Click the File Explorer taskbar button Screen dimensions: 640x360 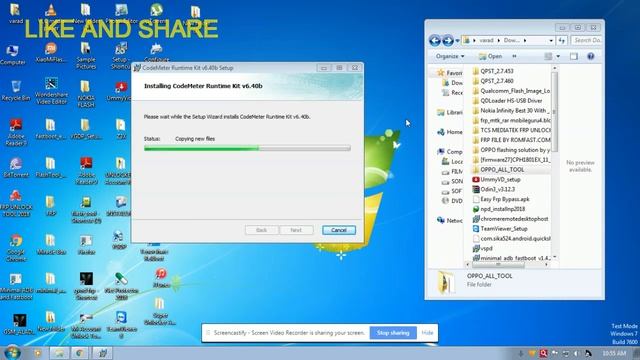[59, 353]
